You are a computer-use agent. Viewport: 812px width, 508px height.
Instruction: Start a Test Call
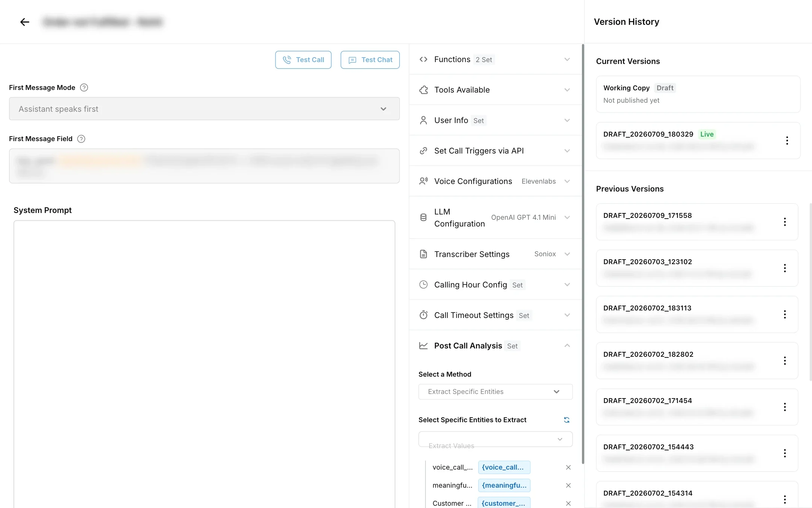tap(303, 60)
